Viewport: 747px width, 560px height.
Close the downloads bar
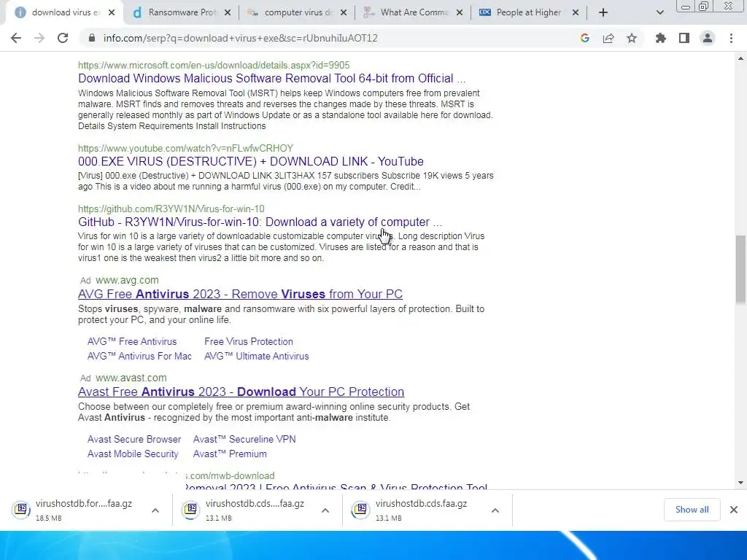click(734, 510)
